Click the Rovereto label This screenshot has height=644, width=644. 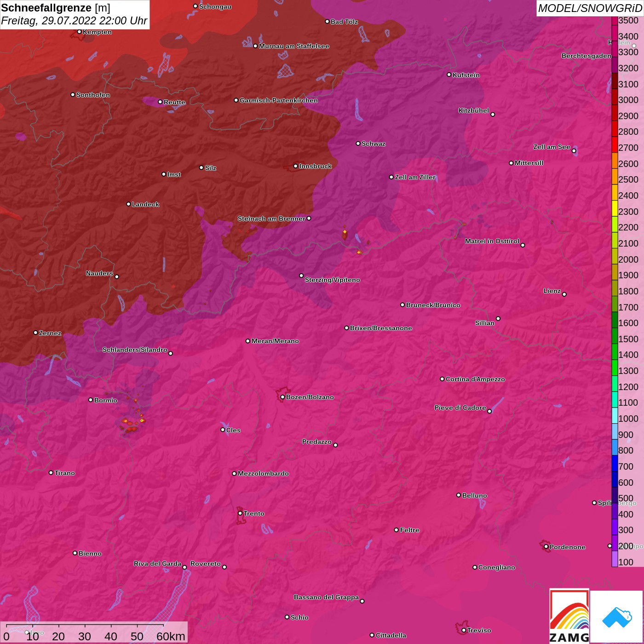point(206,563)
